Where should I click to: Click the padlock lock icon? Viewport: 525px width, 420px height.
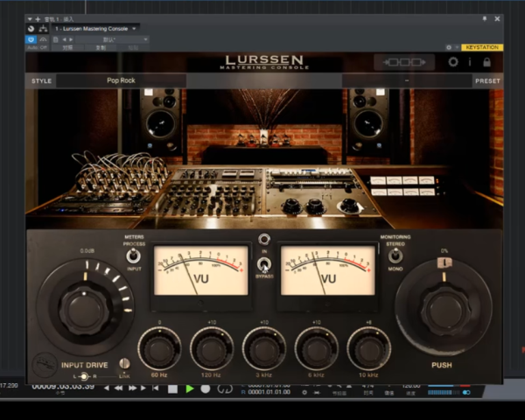486,62
